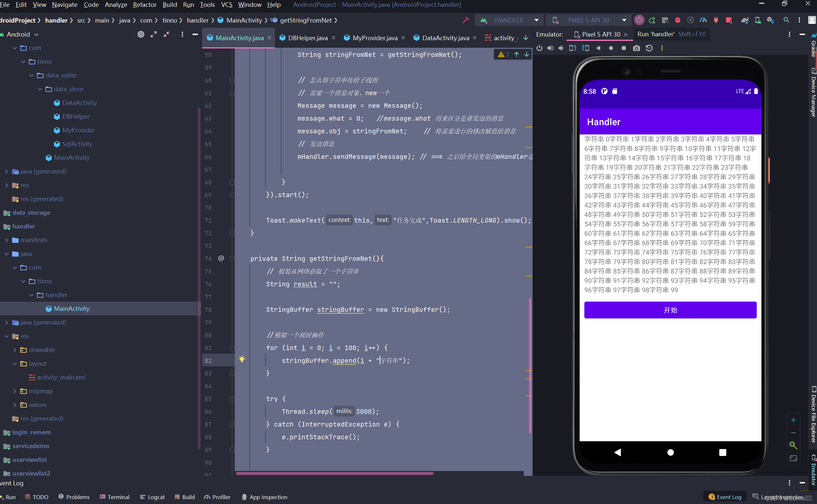Screen dimensions: 817x504
Task: Toggle the Logcat tool window
Action: point(152,497)
